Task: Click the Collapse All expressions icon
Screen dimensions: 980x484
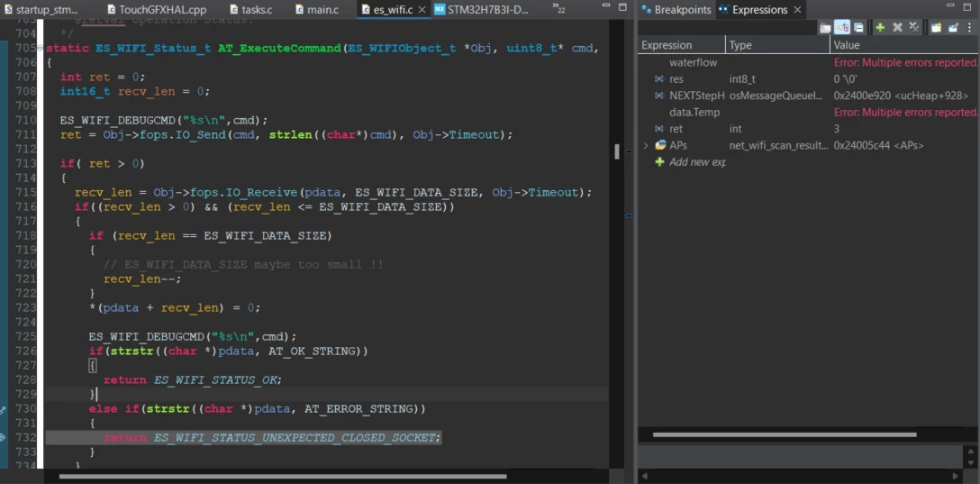Action: tap(858, 28)
